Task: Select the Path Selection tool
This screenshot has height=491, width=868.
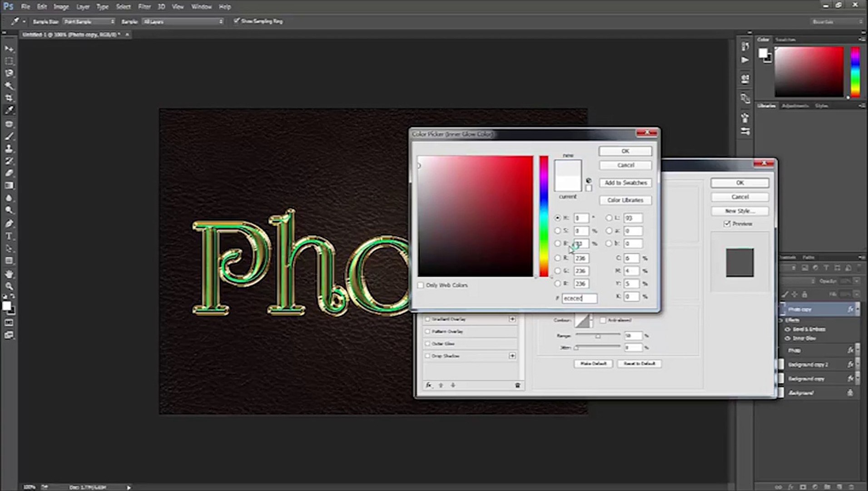Action: 9,248
